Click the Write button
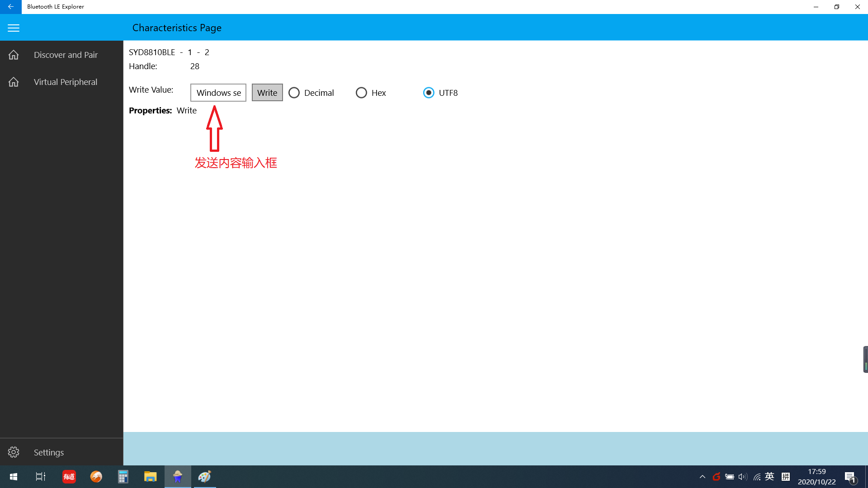The height and width of the screenshot is (488, 868). click(267, 93)
